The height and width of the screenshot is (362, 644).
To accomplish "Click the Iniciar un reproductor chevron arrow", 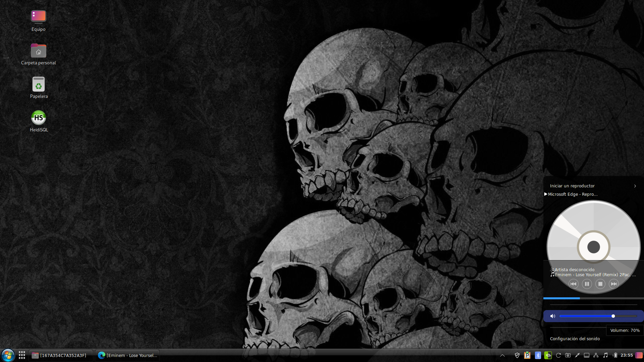I will [635, 186].
